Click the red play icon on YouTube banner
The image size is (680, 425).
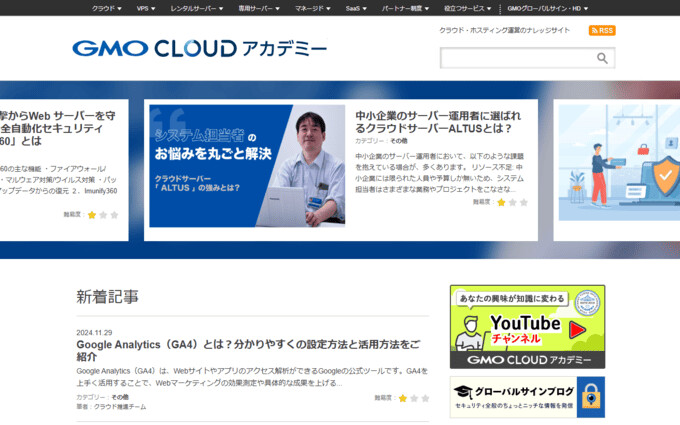coord(577,330)
